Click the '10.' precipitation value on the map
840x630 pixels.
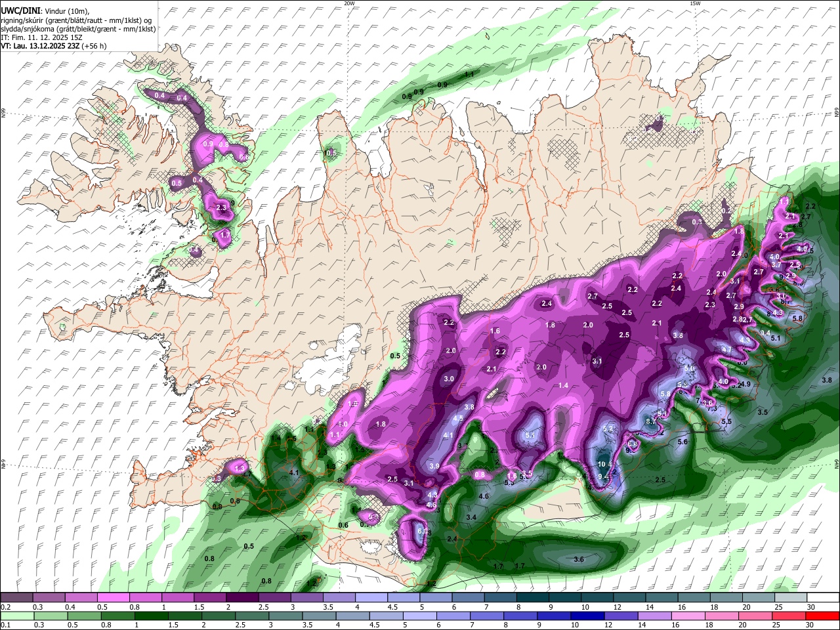(604, 464)
